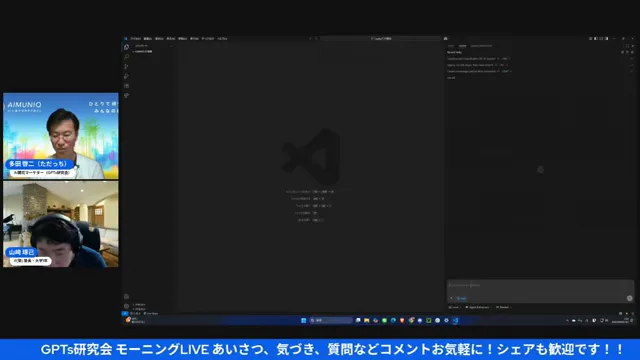Click the chat message input field
640x360 pixels.
click(x=540, y=286)
